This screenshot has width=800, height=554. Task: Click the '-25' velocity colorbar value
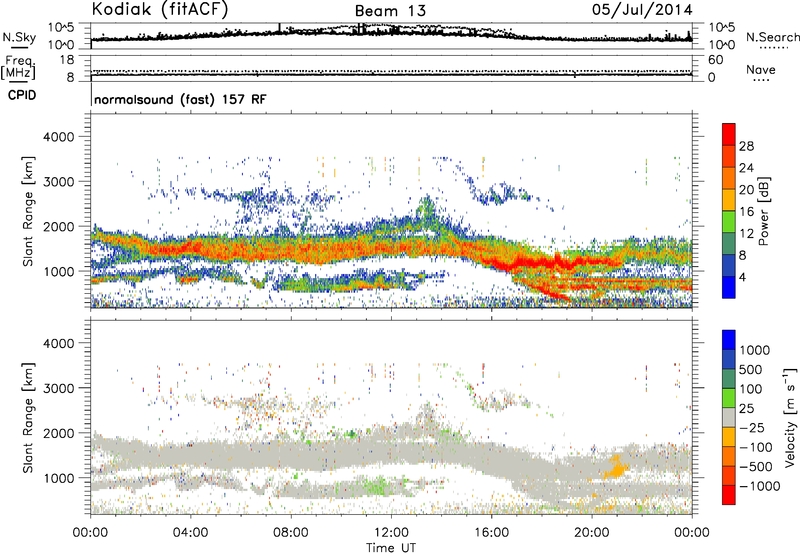pyautogui.click(x=752, y=427)
